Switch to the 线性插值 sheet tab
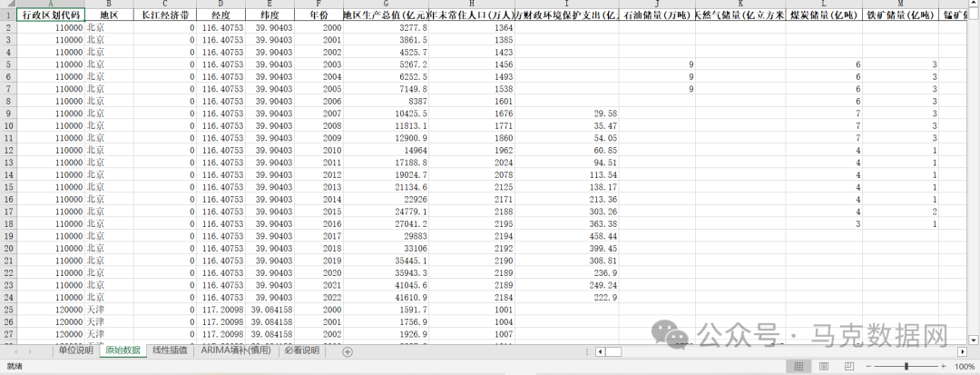Image resolution: width=980 pixels, height=375 pixels. (170, 350)
